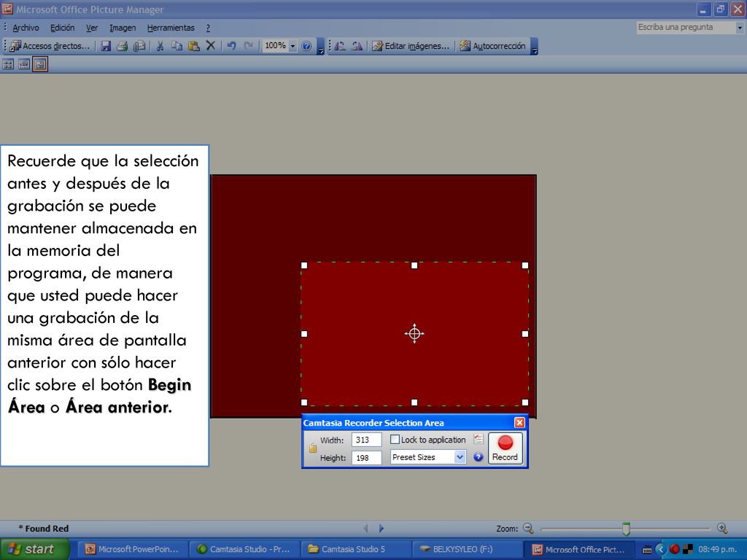
Task: Click the Width input field
Action: point(366,440)
